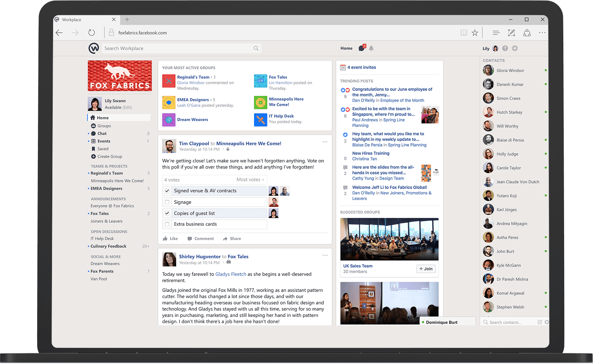The width and height of the screenshot is (593, 364).
Task: Open UK Sales Team group photo
Action: (389, 239)
